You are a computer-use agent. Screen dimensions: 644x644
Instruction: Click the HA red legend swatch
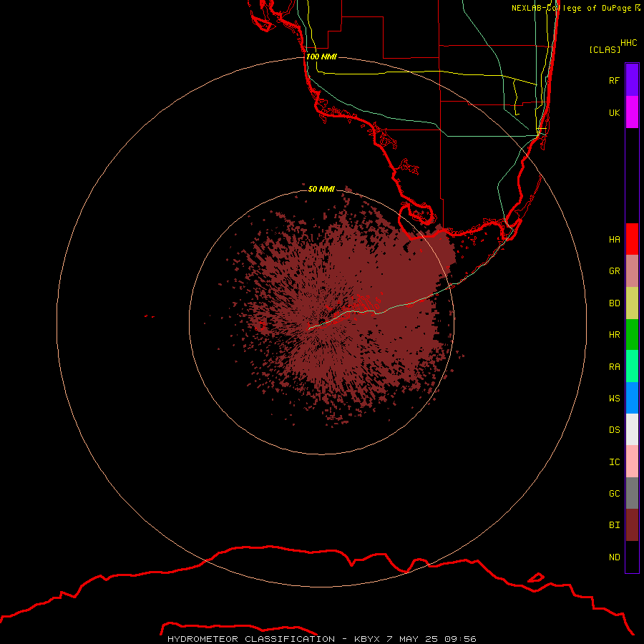(632, 239)
